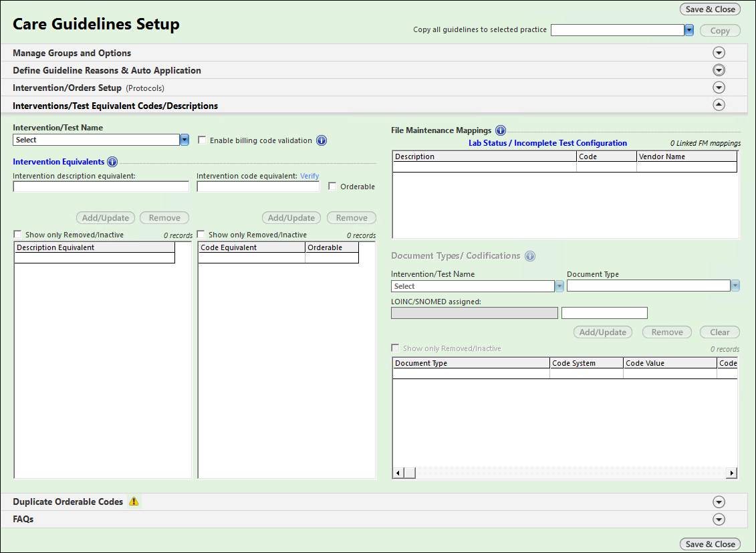The height and width of the screenshot is (553, 756).
Task: Click Intervention code equivalent input field
Action: [258, 187]
